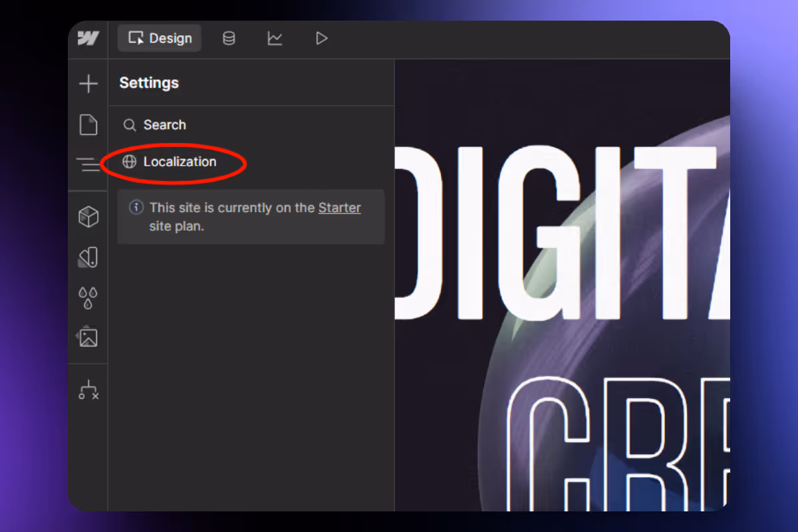
Task: Open the Webflow logo menu
Action: click(x=88, y=39)
